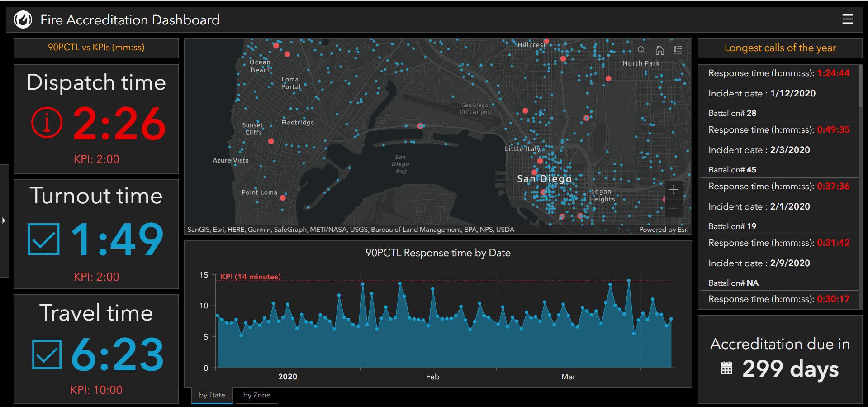Click the Longest calls of the year header
Image resolution: width=868 pixels, height=407 pixels.
(780, 48)
